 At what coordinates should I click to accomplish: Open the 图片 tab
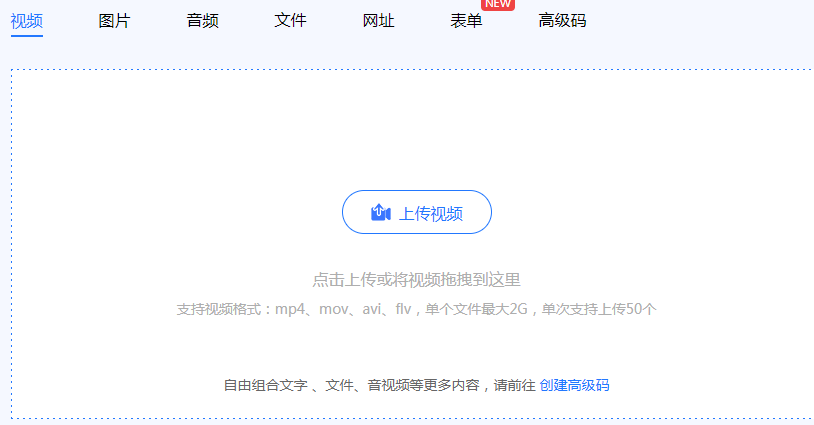pyautogui.click(x=114, y=21)
